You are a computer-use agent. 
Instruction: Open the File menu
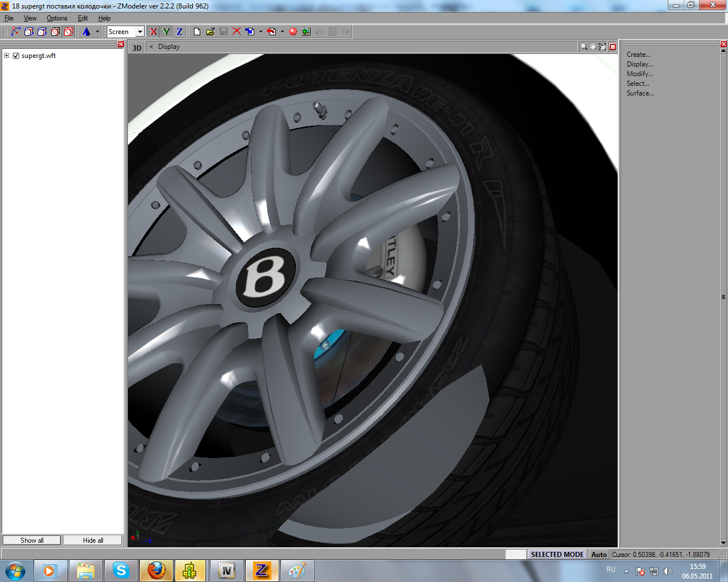[x=9, y=18]
